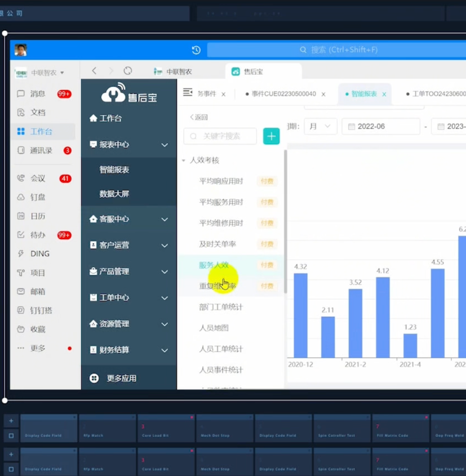
Task: Collapse the 人效考核 tree group
Action: (x=184, y=161)
